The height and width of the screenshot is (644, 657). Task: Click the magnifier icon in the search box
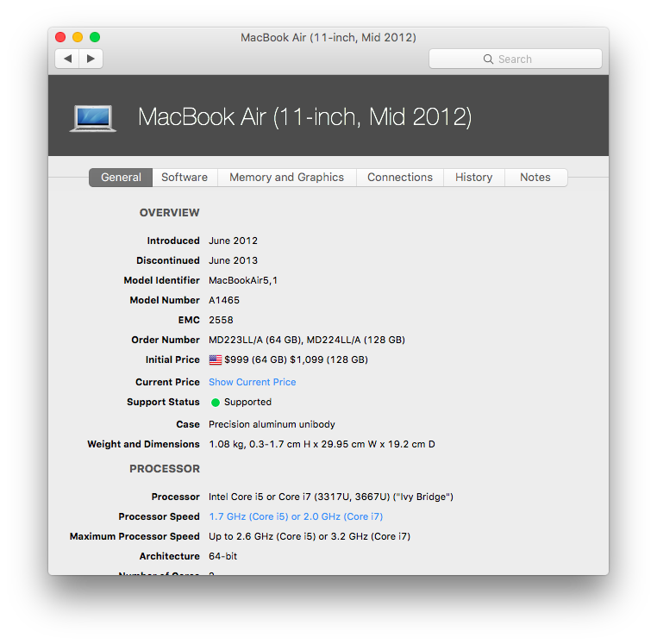coord(489,59)
